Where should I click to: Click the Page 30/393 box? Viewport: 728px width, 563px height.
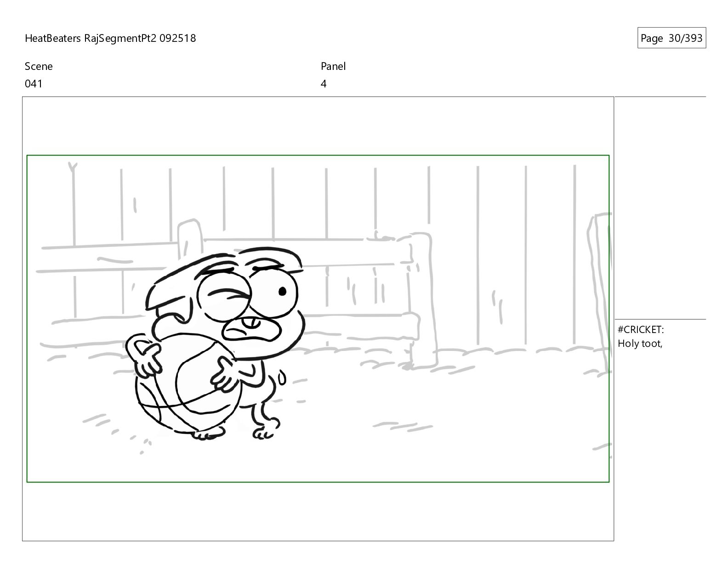(x=671, y=38)
